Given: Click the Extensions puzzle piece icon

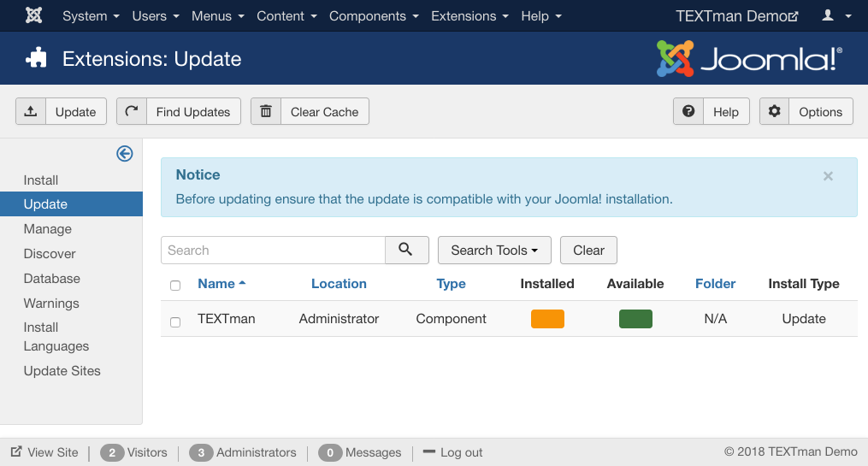Looking at the screenshot, I should [x=36, y=58].
